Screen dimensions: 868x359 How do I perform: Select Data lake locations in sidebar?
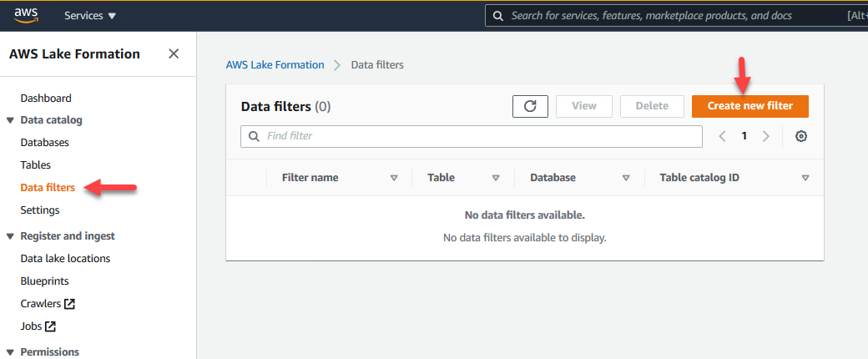tap(65, 259)
